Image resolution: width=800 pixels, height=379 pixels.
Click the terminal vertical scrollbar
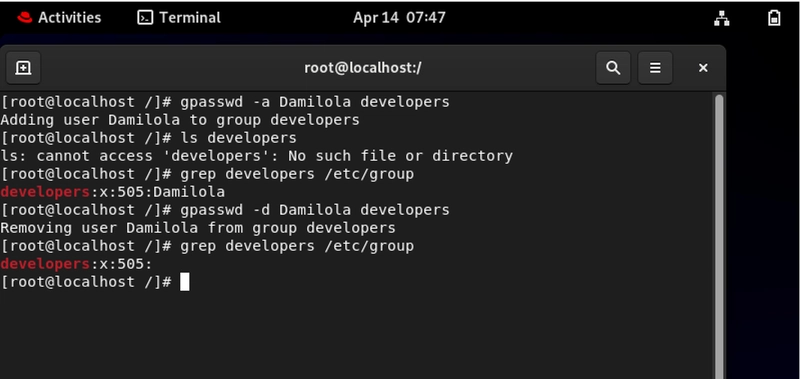click(719, 236)
